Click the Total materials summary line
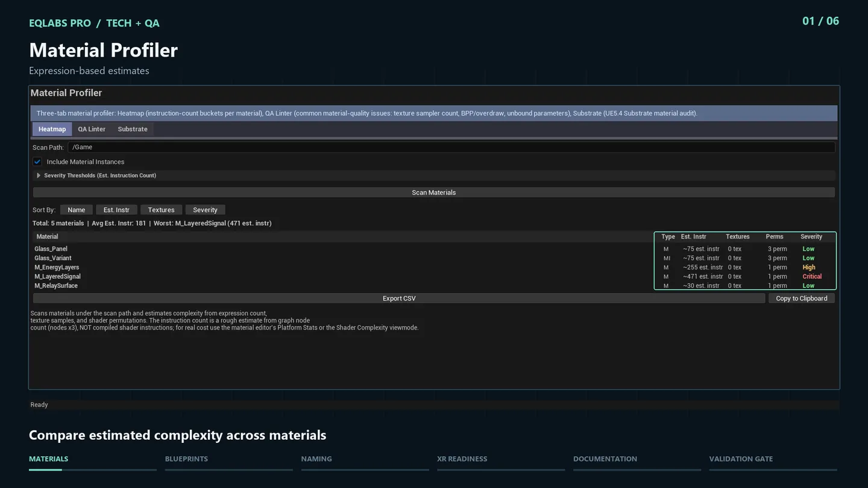Screen dimensions: 868x488 click(152, 224)
